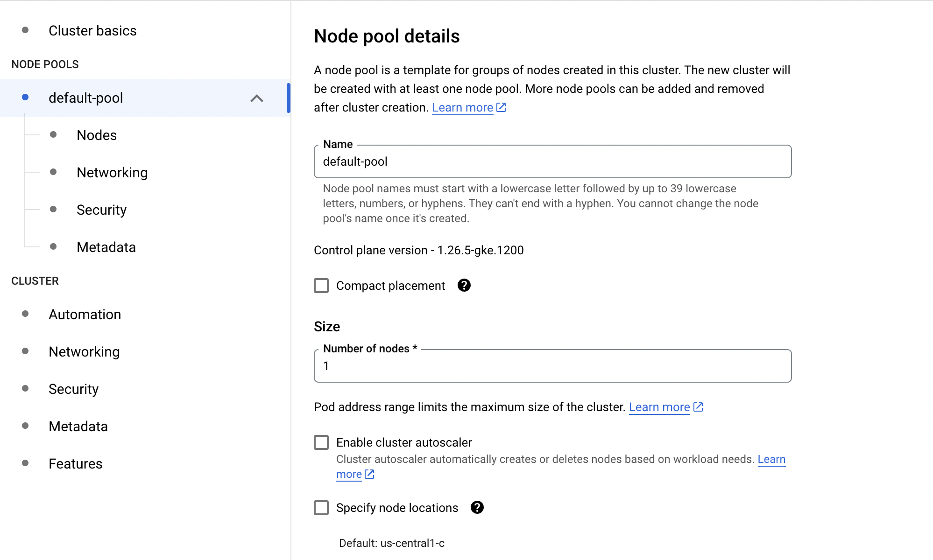Click external link icon beside Pod address Learn more
The width and height of the screenshot is (933, 560).
[x=698, y=407]
